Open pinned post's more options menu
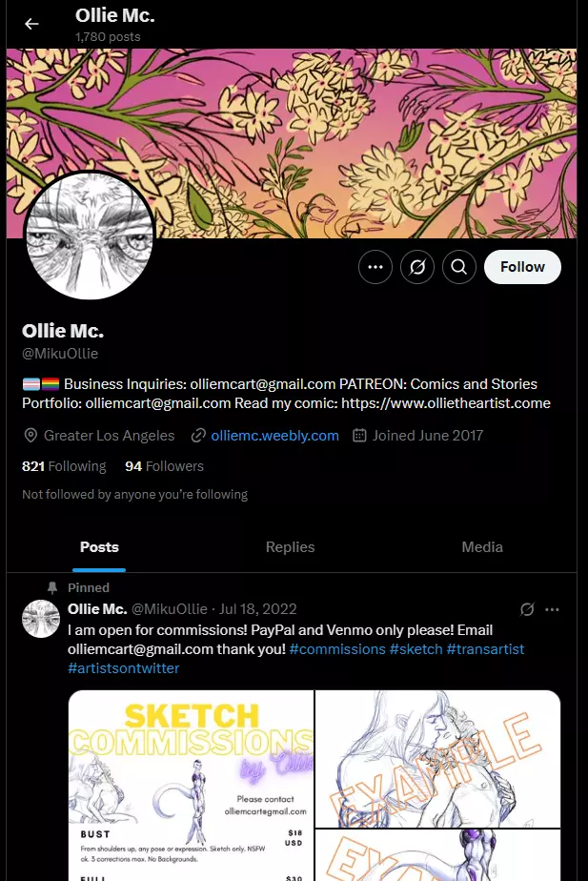588x881 pixels. (552, 609)
